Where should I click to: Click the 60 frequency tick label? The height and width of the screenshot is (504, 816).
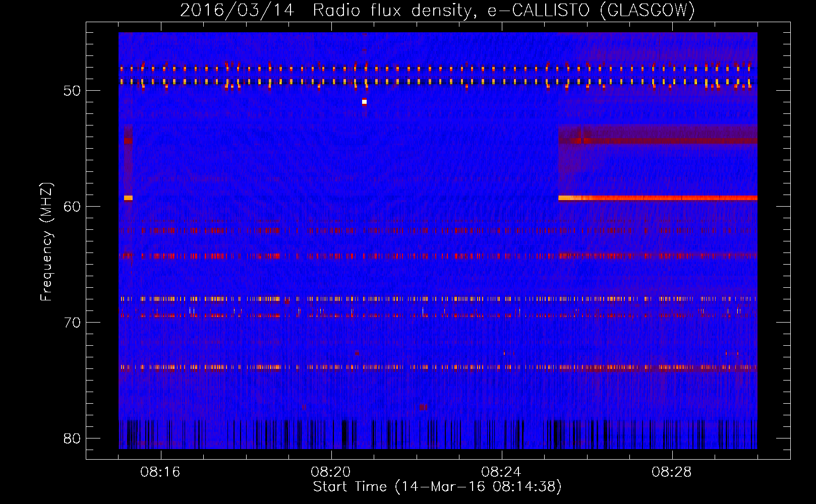click(72, 207)
